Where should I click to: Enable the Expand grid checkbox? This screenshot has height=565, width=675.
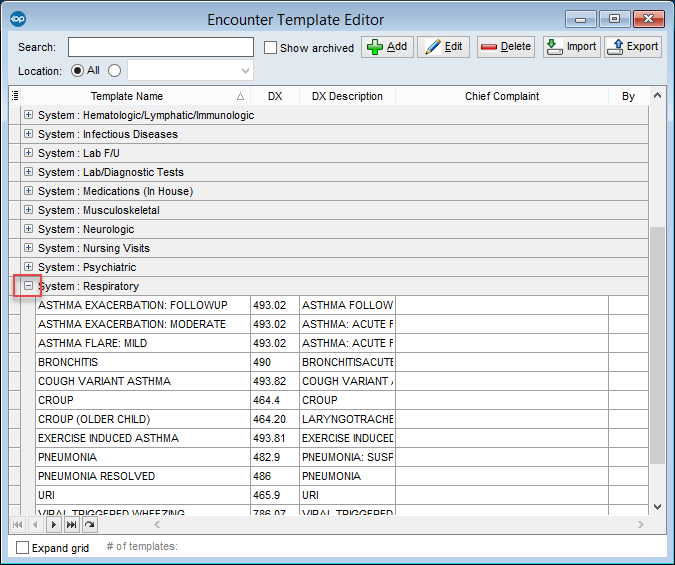[x=22, y=548]
